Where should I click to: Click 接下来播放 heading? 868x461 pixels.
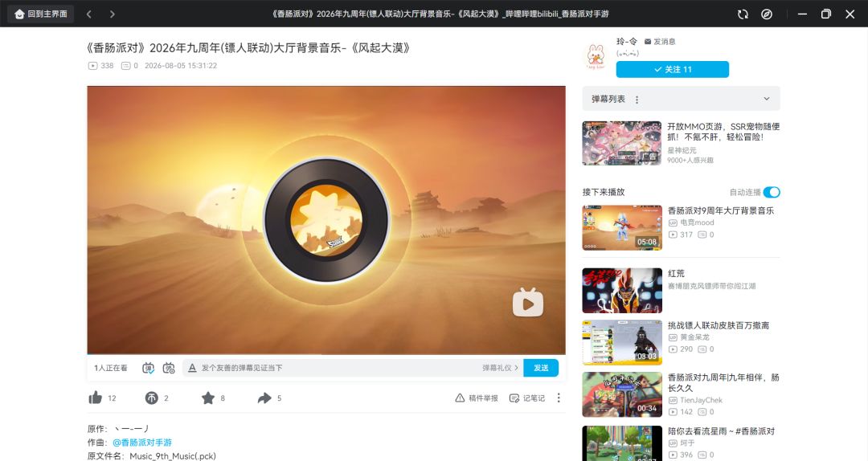(604, 192)
